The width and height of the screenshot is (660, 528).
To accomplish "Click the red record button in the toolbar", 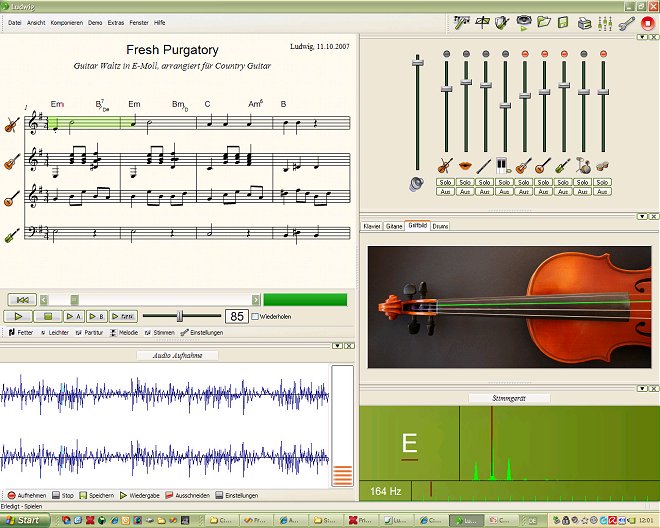I will [x=647, y=21].
